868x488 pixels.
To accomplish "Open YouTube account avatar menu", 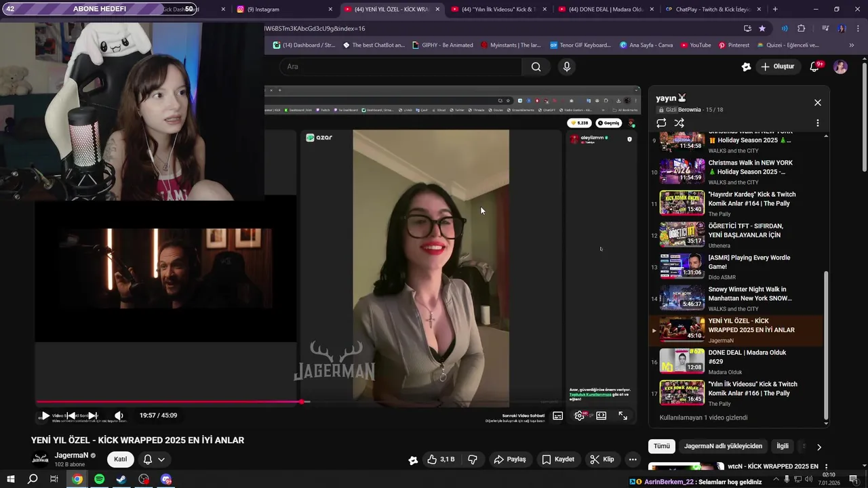I will coord(840,66).
